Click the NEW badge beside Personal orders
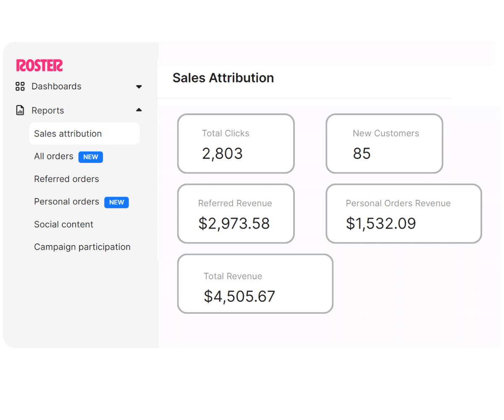This screenshot has width=504, height=420. click(x=116, y=202)
